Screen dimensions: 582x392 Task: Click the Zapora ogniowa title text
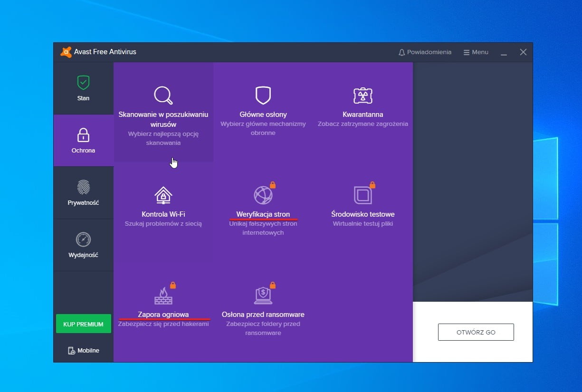pyautogui.click(x=163, y=315)
